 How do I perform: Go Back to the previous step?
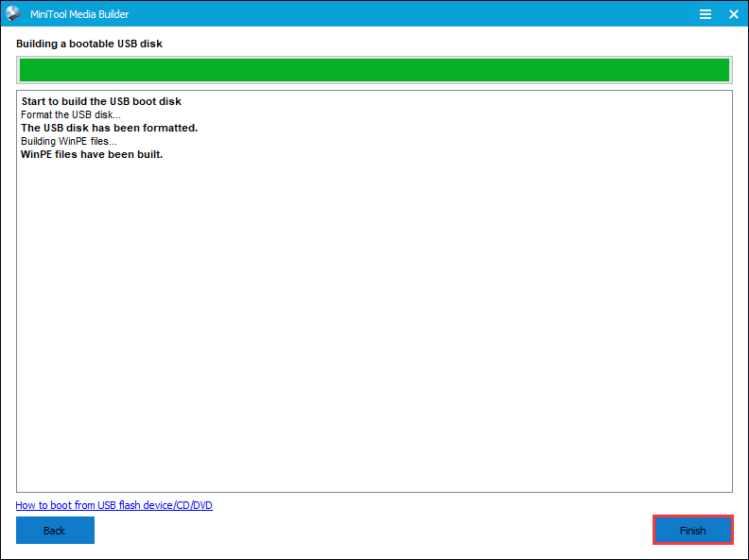coord(55,531)
